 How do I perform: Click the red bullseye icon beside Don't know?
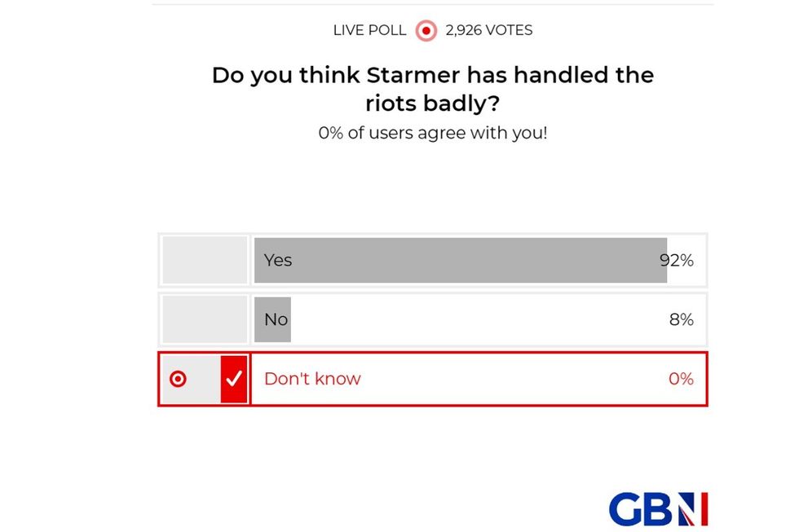click(179, 378)
